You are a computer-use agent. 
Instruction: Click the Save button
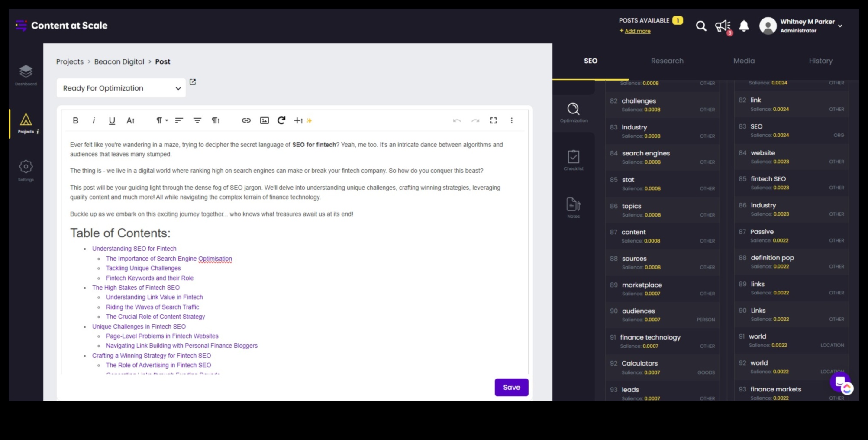coord(511,388)
